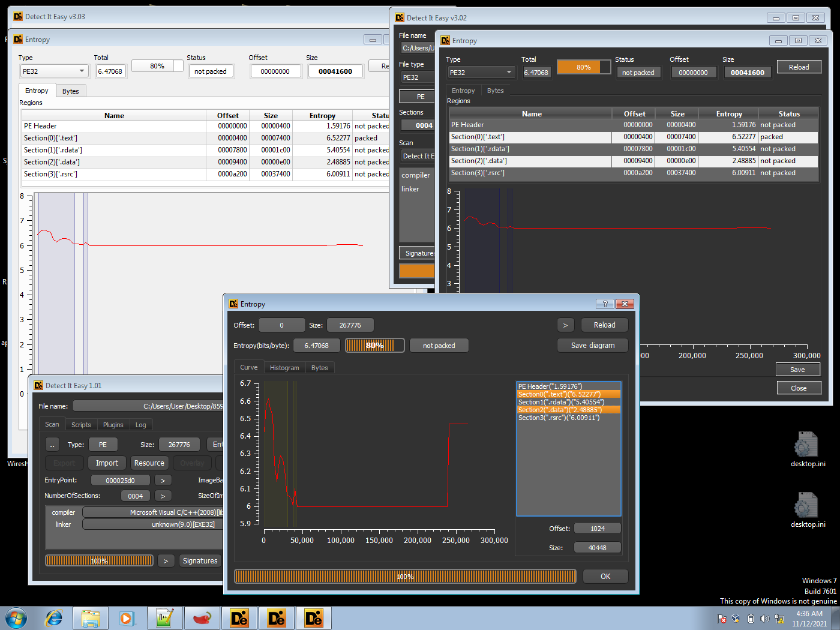
Task: Click the arrow button next to EntryPoint value
Action: click(x=163, y=481)
